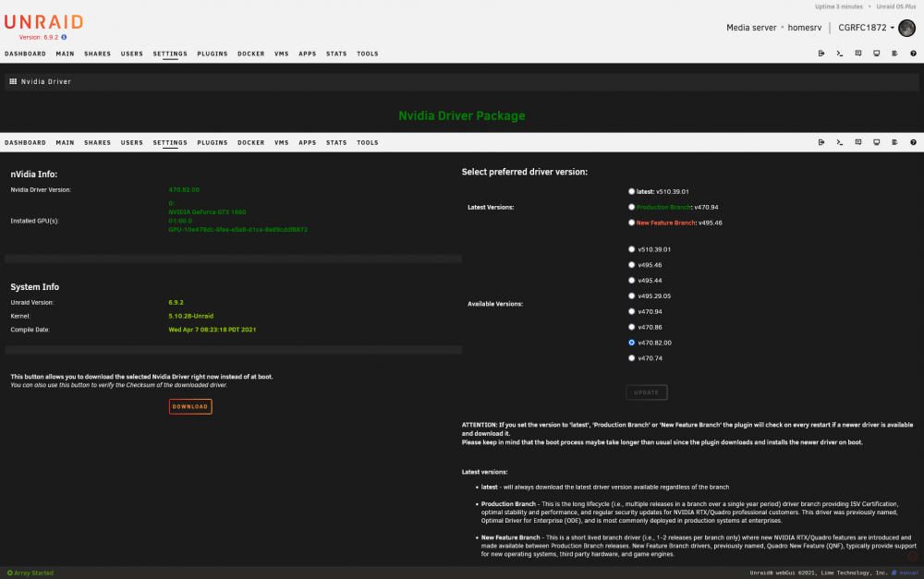Click the DOWNLOAD button
924x579 pixels.
click(190, 406)
